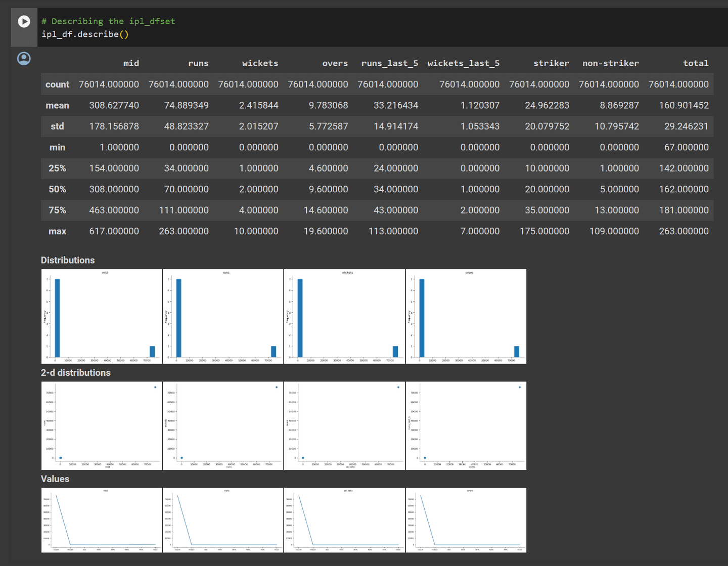
Task: Click the 'mid' column header
Action: click(x=131, y=63)
